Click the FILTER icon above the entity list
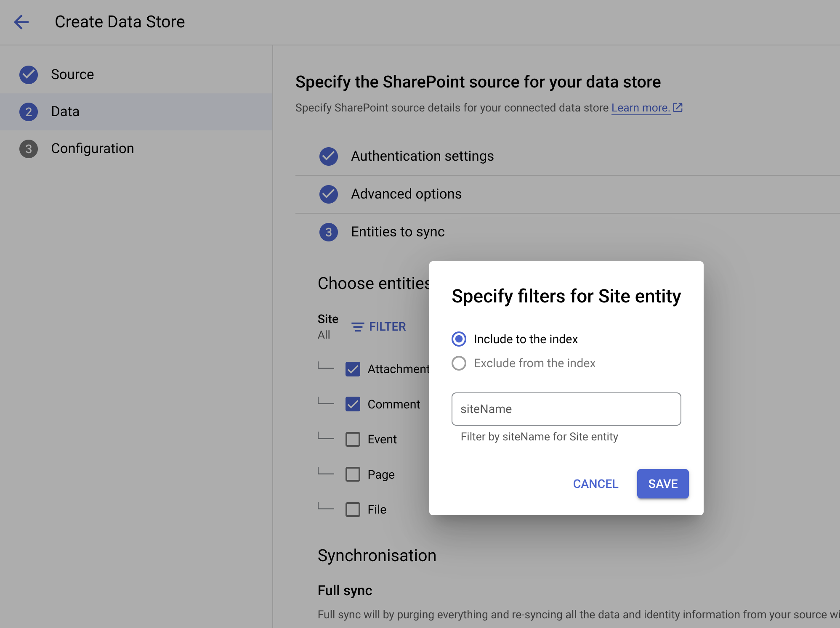Viewport: 840px width, 628px height. (x=357, y=326)
